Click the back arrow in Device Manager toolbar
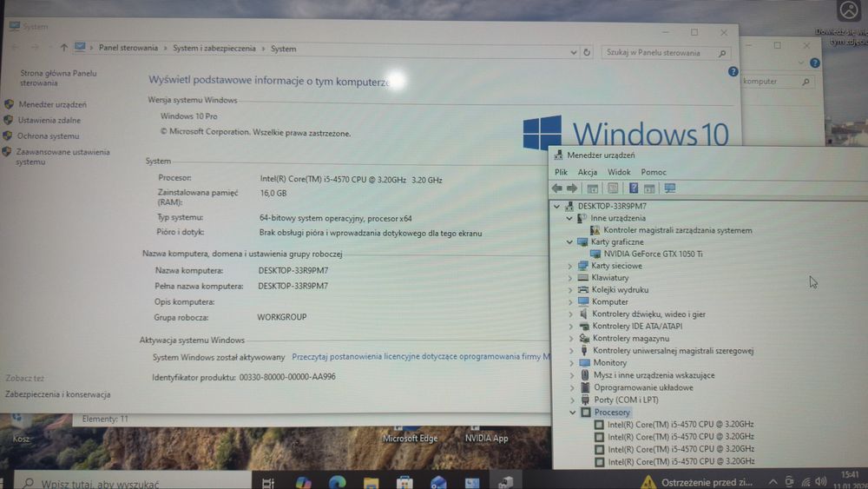The height and width of the screenshot is (489, 868). [x=557, y=188]
